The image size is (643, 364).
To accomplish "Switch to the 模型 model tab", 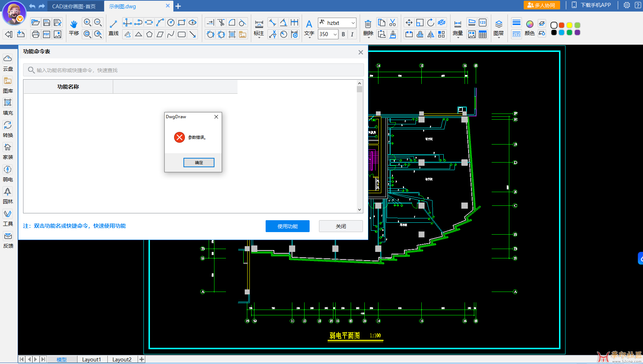I will [x=62, y=359].
